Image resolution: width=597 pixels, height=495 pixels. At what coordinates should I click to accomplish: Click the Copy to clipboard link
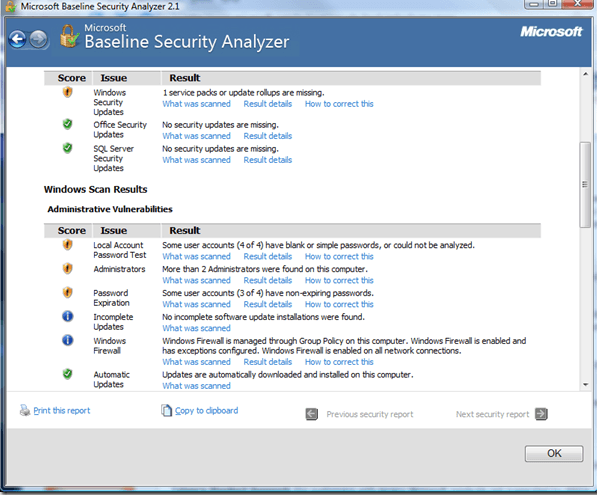pos(206,410)
